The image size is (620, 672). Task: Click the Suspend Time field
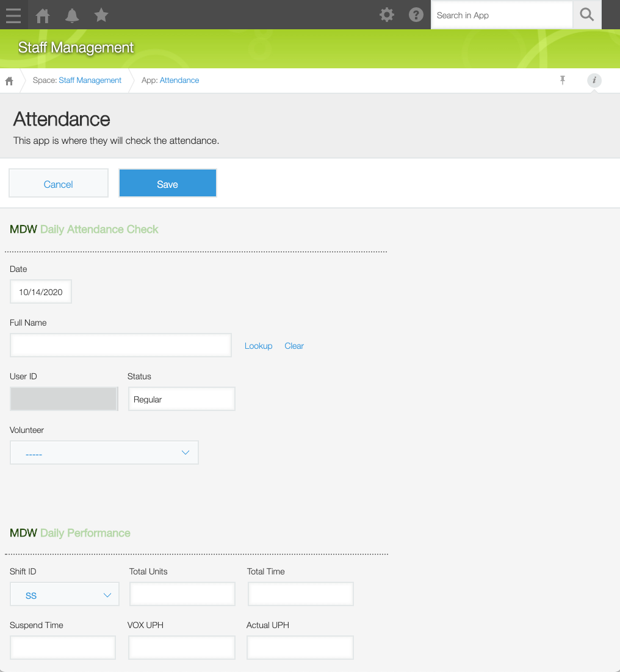point(63,648)
